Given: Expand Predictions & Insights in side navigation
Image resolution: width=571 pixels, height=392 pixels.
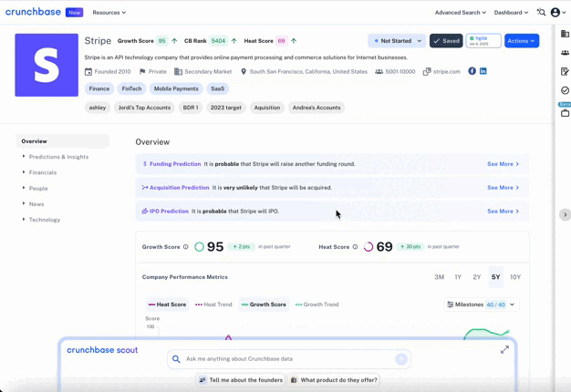Looking at the screenshot, I should [x=58, y=157].
